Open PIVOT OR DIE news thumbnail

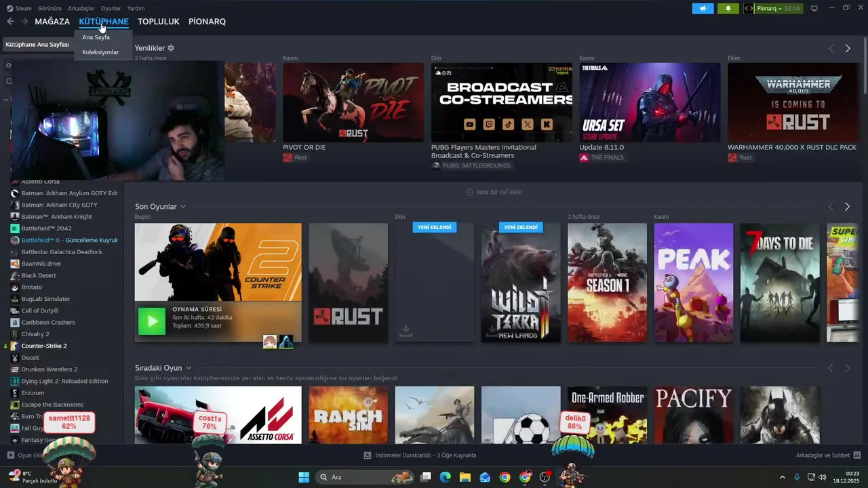353,102
